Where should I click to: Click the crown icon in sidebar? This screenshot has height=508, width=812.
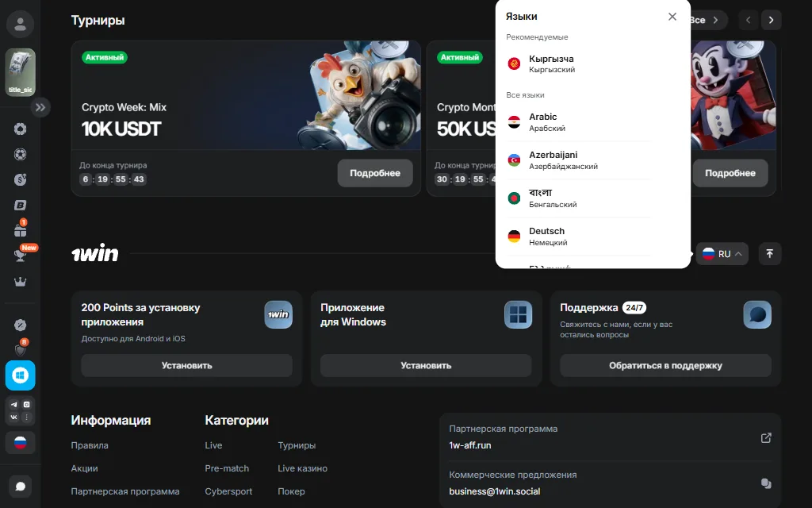[x=20, y=282]
